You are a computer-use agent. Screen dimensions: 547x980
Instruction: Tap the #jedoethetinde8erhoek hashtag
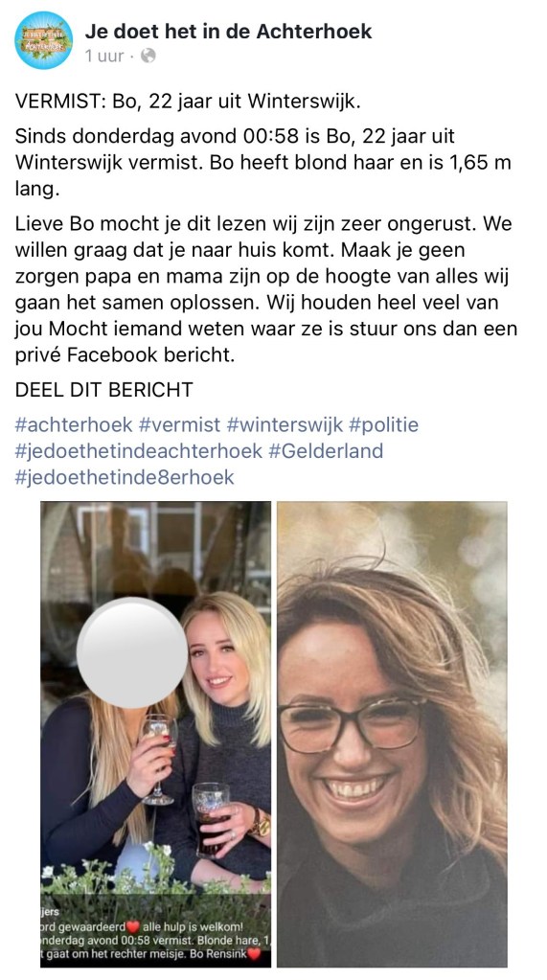pyautogui.click(x=125, y=477)
